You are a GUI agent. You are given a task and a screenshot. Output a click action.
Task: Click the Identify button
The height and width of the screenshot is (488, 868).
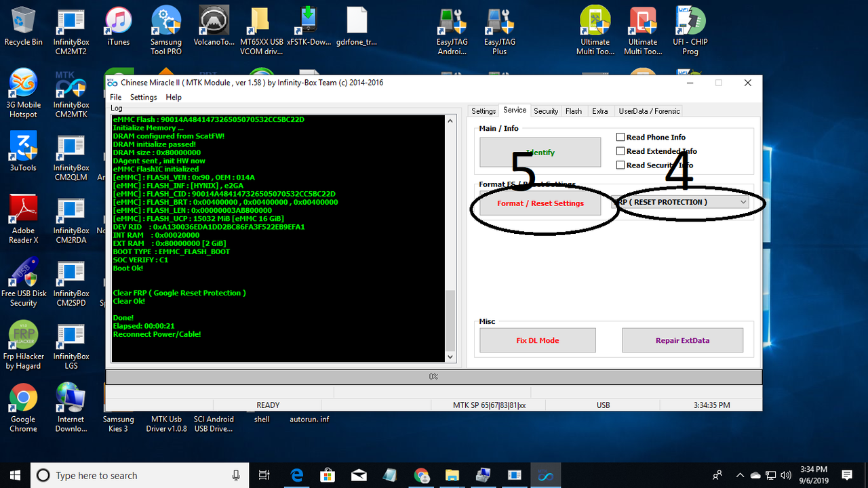[540, 152]
